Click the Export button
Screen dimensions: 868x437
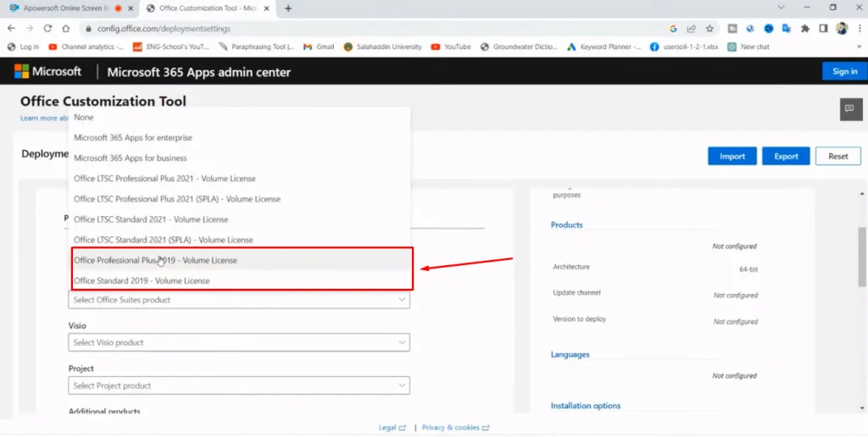coord(786,156)
